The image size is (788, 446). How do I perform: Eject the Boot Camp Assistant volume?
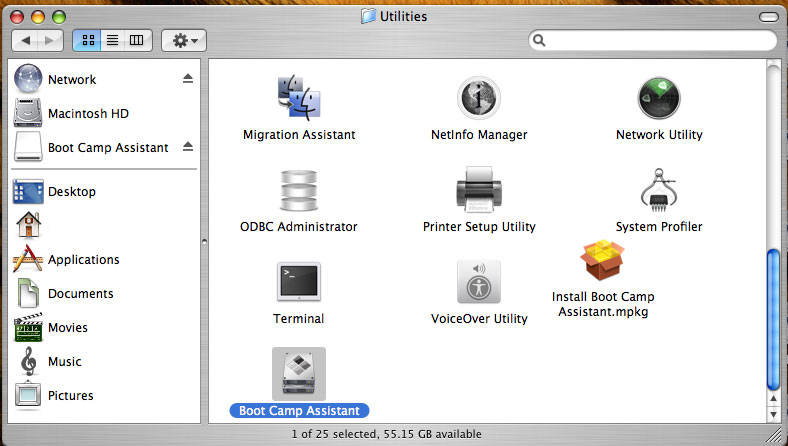(188, 146)
